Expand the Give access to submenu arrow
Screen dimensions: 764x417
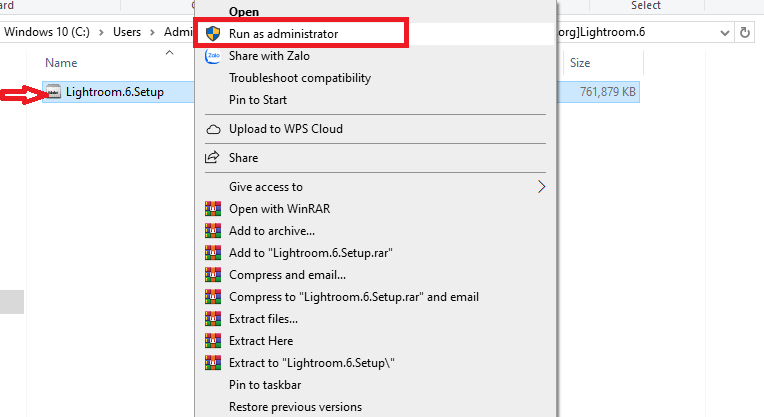click(x=542, y=187)
